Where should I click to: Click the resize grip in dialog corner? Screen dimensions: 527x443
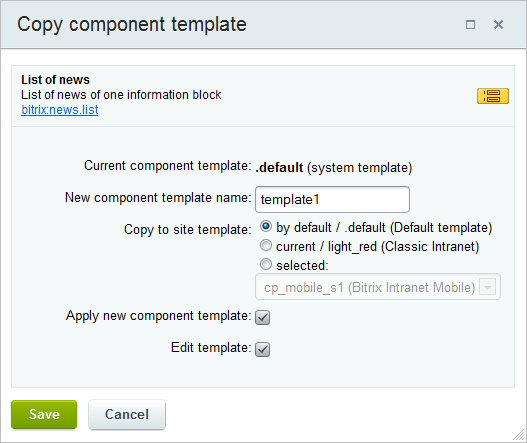(x=519, y=435)
